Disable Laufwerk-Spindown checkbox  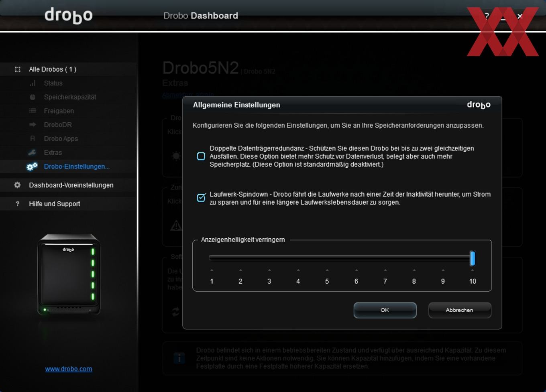click(201, 198)
